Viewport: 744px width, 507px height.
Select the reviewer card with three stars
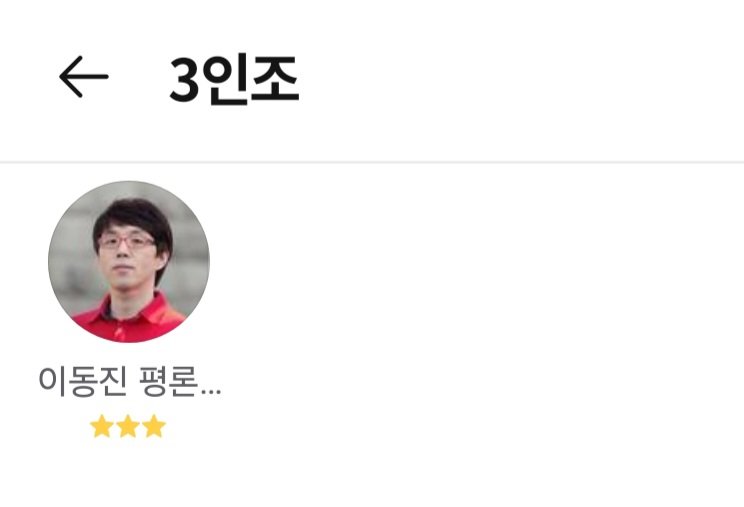tap(129, 309)
